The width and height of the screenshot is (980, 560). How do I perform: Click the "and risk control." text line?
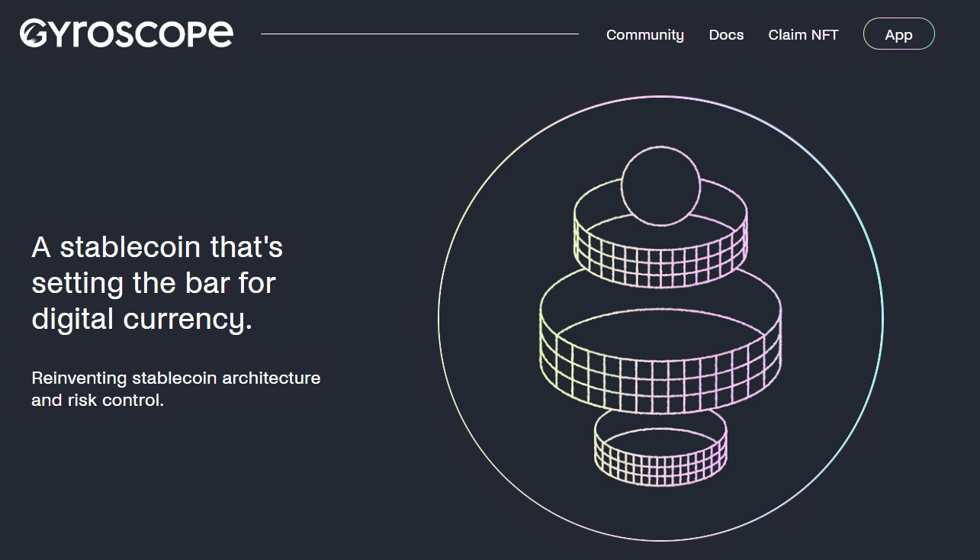click(x=98, y=400)
